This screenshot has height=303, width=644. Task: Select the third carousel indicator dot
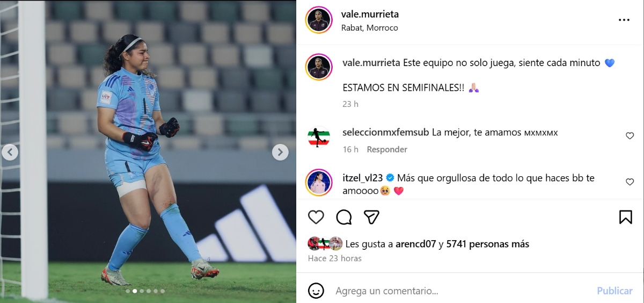tap(142, 291)
